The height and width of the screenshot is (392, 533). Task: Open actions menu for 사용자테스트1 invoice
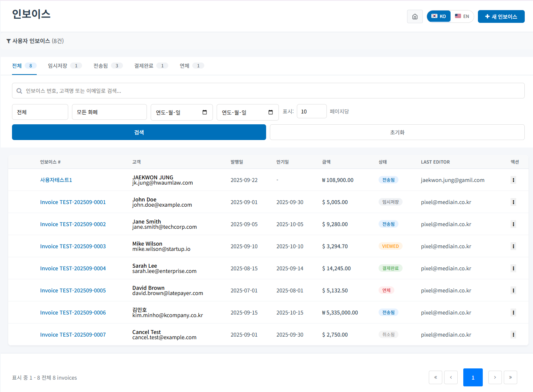(513, 180)
